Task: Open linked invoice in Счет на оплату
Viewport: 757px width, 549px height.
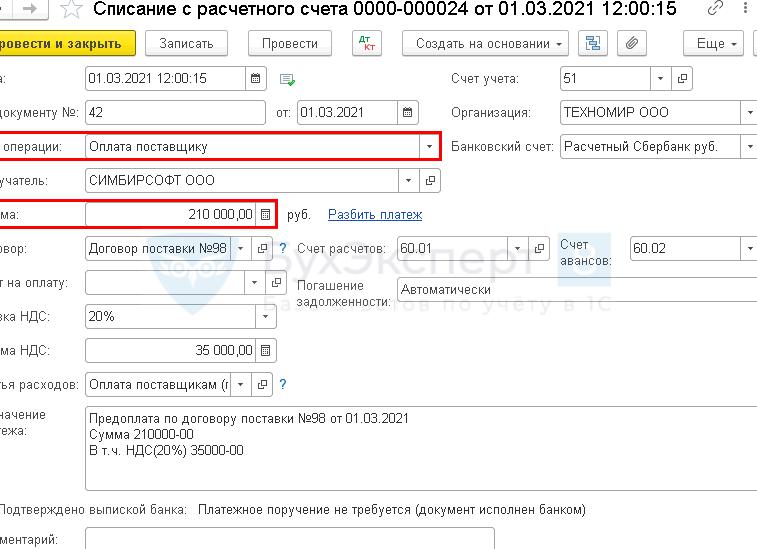Action: coord(276,282)
